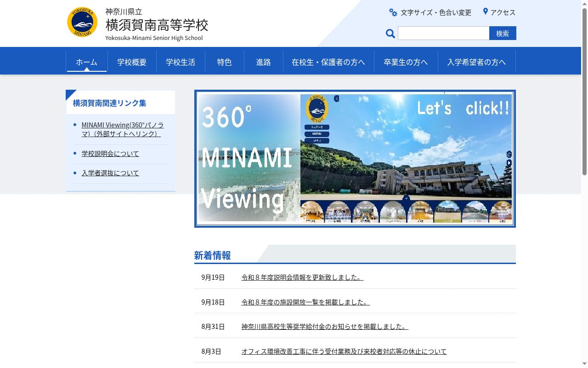Open 学校説明会について link
Viewport: 588px width, 368px height.
(x=110, y=154)
